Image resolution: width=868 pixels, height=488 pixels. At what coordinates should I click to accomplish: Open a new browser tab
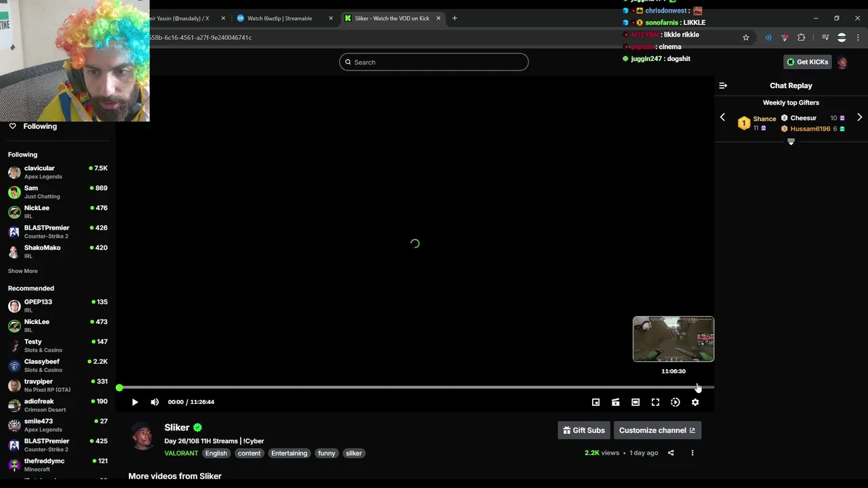[454, 18]
